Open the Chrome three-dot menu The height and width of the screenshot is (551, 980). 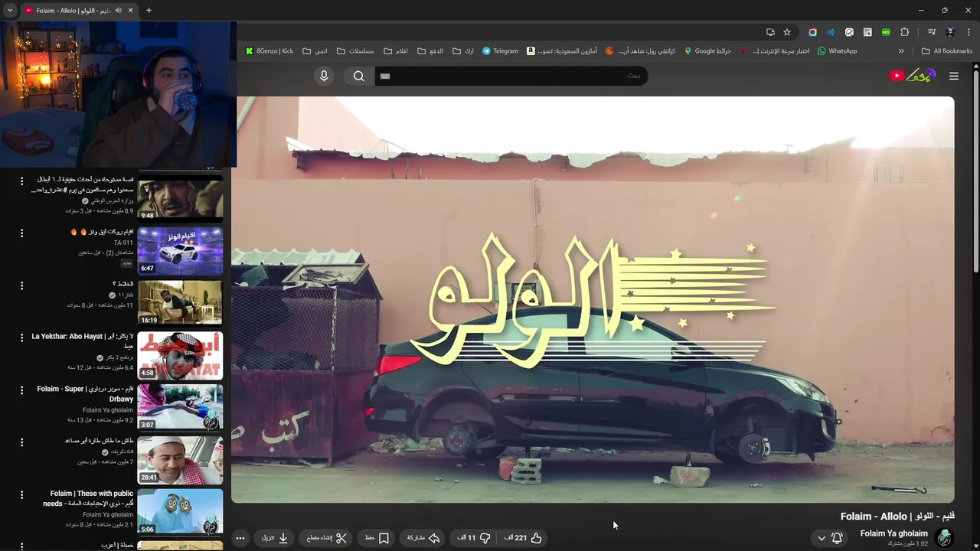pyautogui.click(x=969, y=32)
